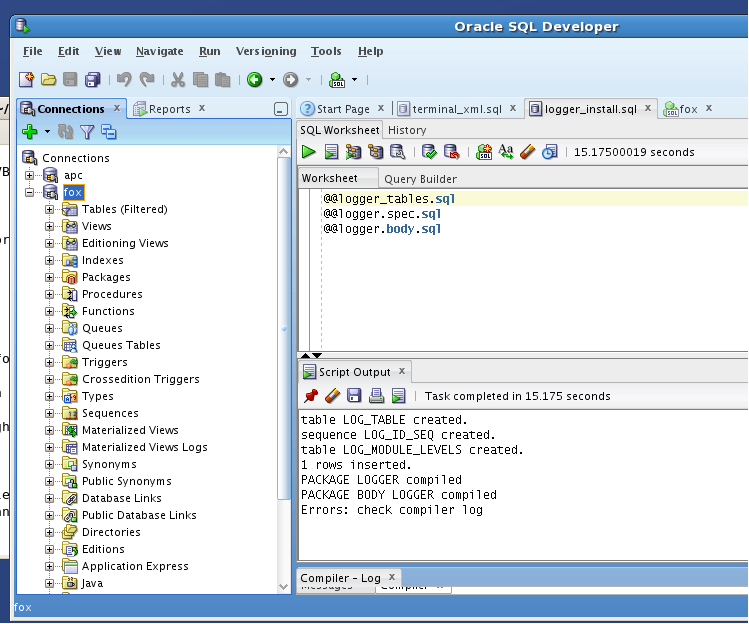Select the Start Page tab
The image size is (749, 624).
(x=343, y=109)
